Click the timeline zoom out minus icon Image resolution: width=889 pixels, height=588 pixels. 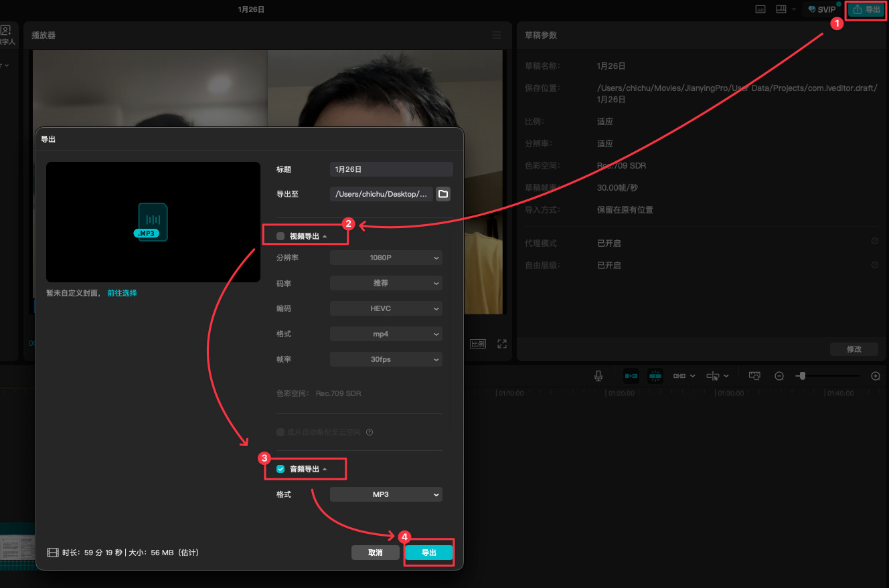[779, 376]
